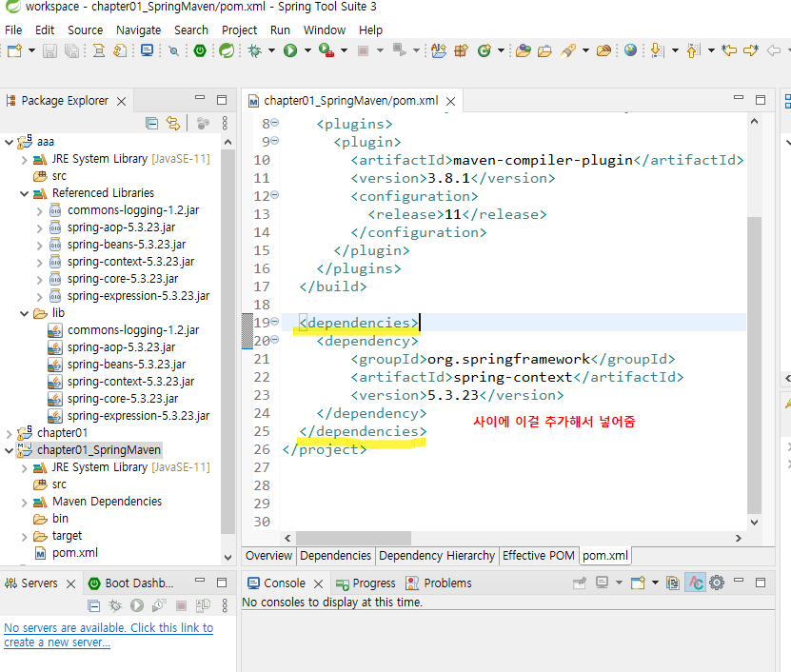This screenshot has height=672, width=791.
Task: Fold the plugins element at line 8
Action: click(275, 123)
